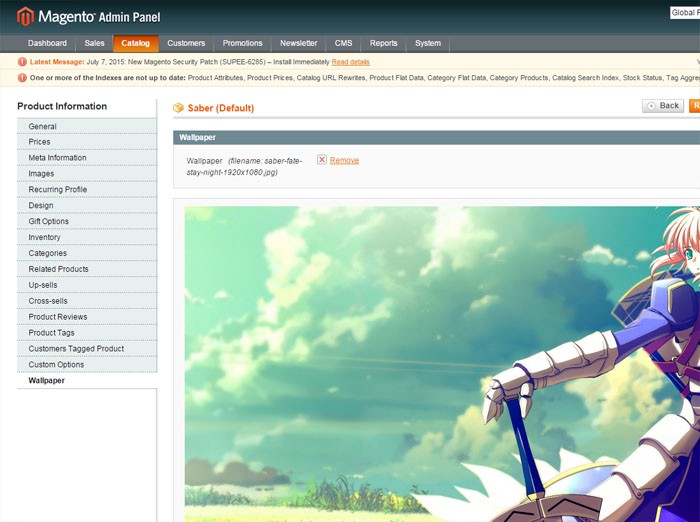Viewport: 700px width, 522px height.
Task: Select the Custom Options tab
Action: 87,364
